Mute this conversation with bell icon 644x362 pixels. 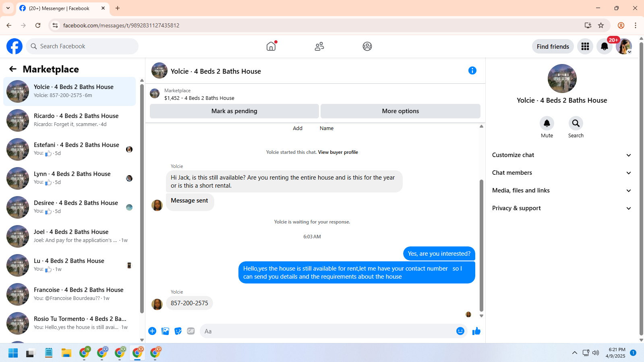click(547, 123)
